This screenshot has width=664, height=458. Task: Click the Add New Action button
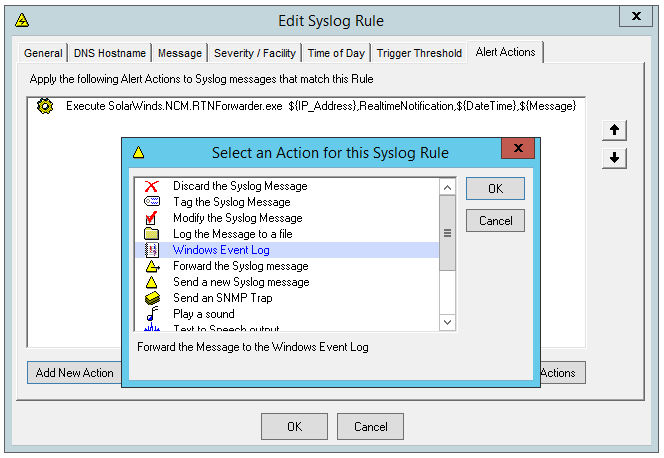coord(75,373)
